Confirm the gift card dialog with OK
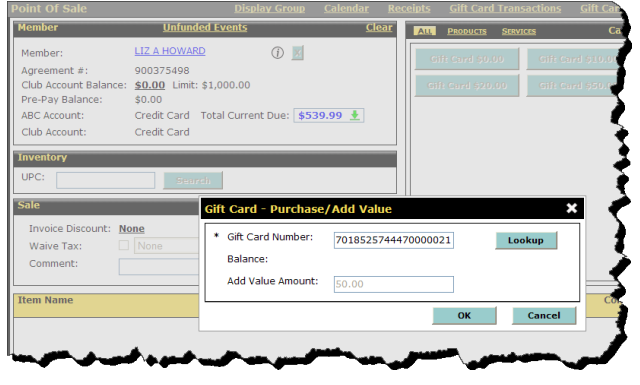The width and height of the screenshot is (640, 385). tap(464, 316)
